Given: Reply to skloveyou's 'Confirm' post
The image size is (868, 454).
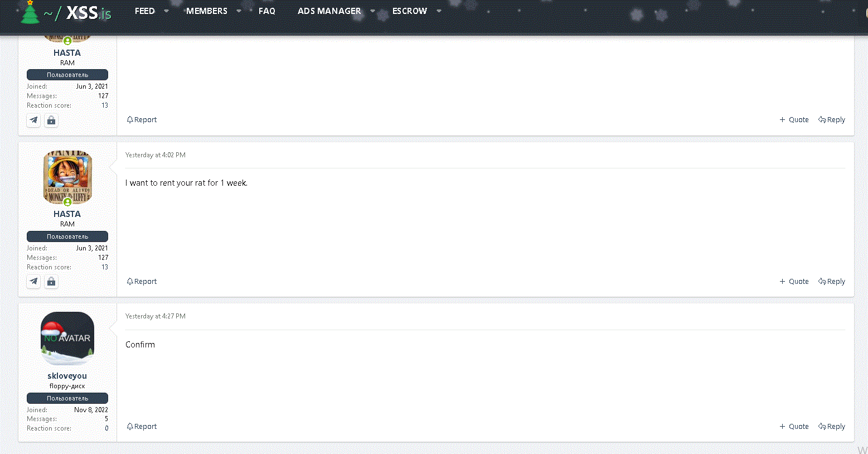Looking at the screenshot, I should coord(832,427).
